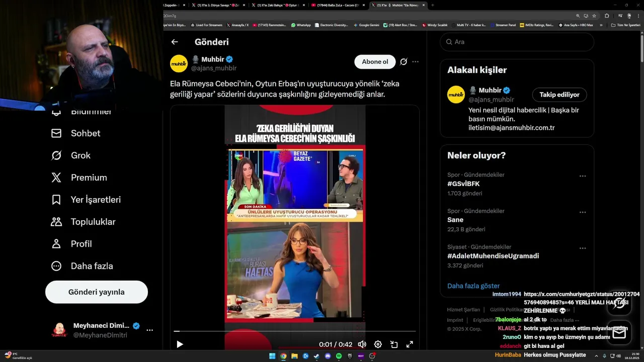
Task: Open Sohbet messages from the sidebar
Action: point(76,133)
